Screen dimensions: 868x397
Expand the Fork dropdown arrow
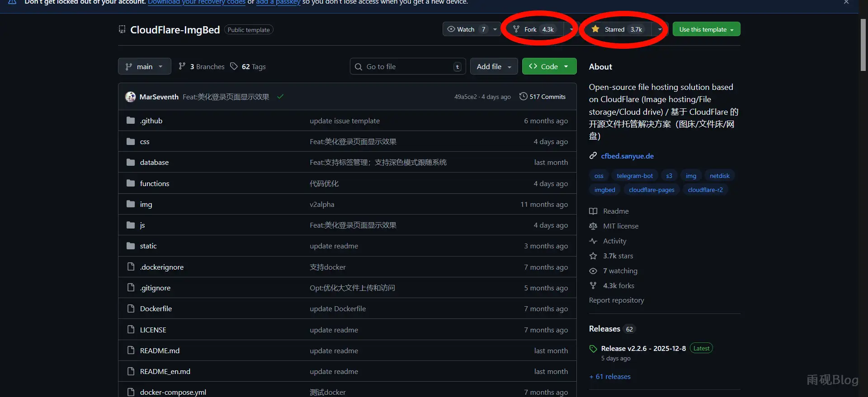[571, 29]
